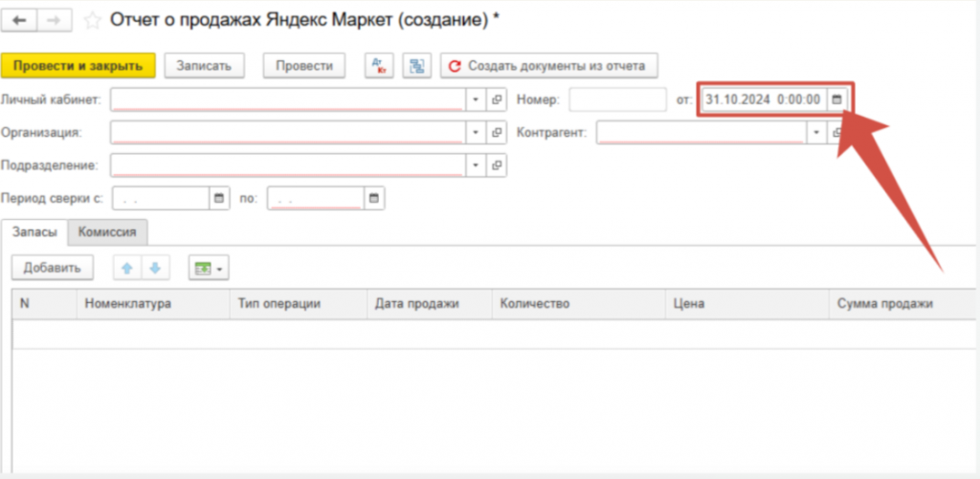This screenshot has width=980, height=479.
Task: Expand the Организация dropdown list
Action: tap(477, 133)
